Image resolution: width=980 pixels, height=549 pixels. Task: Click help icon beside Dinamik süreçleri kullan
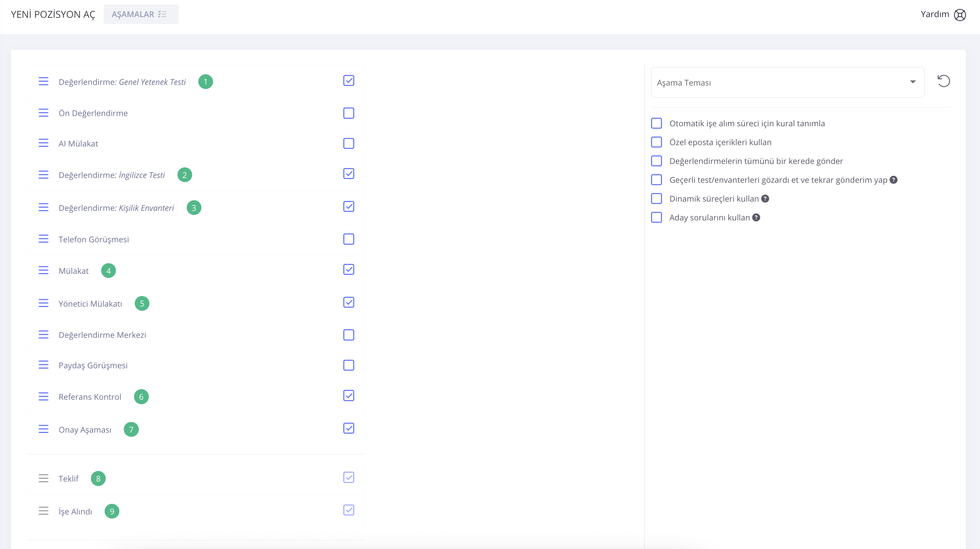coord(765,199)
